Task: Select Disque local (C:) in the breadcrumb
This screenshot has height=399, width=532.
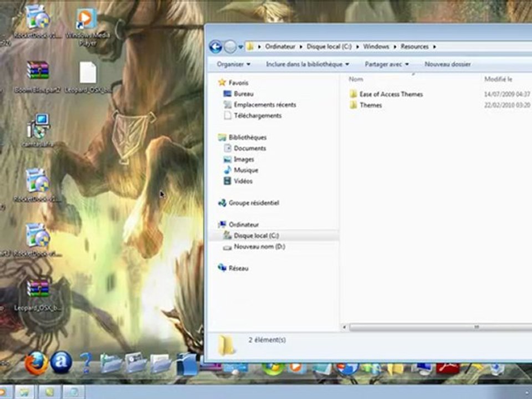Action: [x=329, y=47]
